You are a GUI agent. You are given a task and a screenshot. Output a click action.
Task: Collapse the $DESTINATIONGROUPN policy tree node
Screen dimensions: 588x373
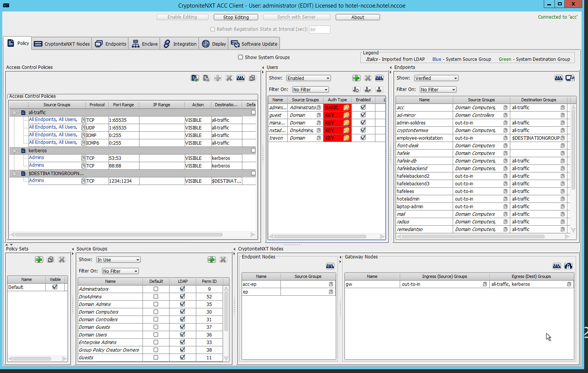point(14,174)
